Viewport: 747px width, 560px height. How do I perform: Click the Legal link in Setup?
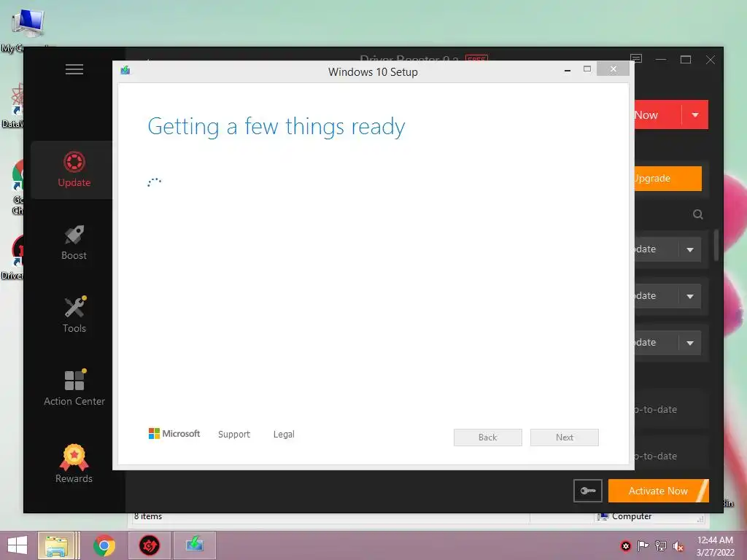click(x=284, y=435)
